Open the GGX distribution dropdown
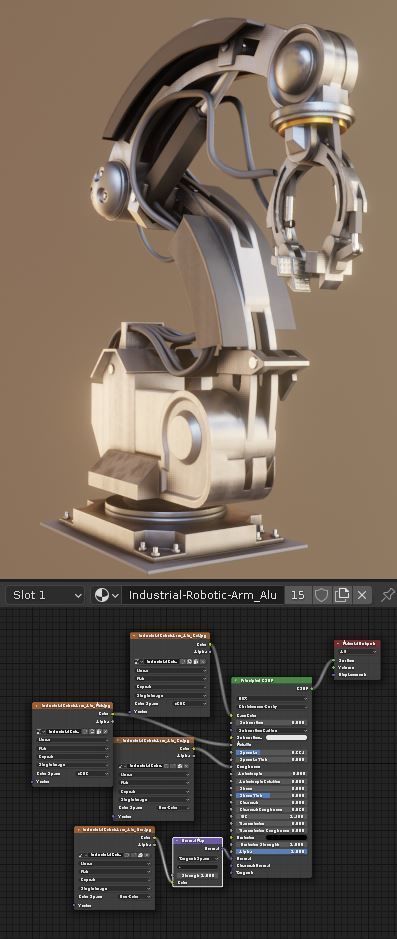The image size is (397, 939). [272, 698]
